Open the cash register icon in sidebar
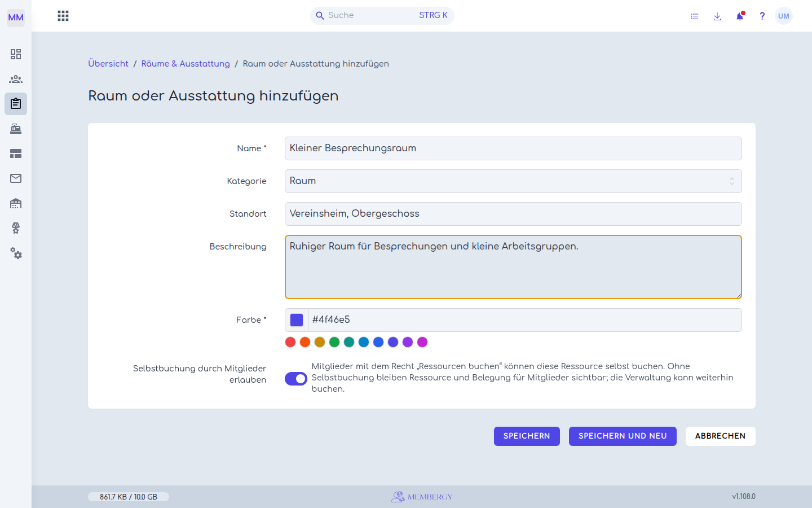 [x=16, y=129]
